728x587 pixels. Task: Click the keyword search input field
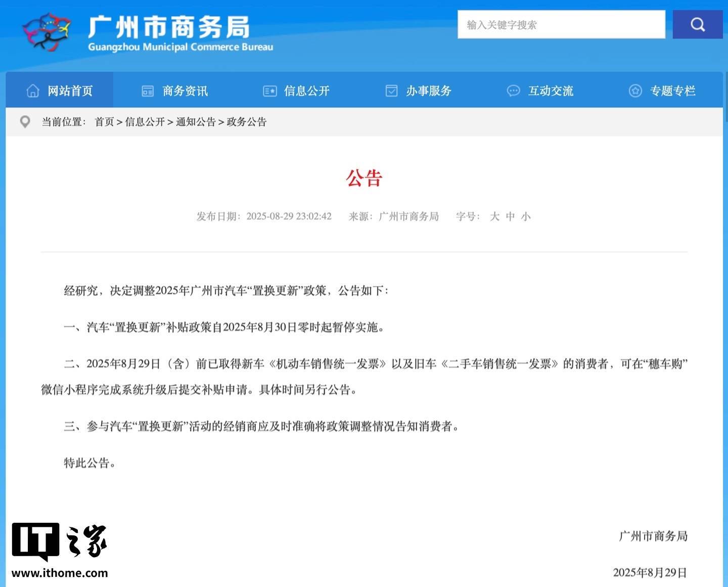point(561,24)
